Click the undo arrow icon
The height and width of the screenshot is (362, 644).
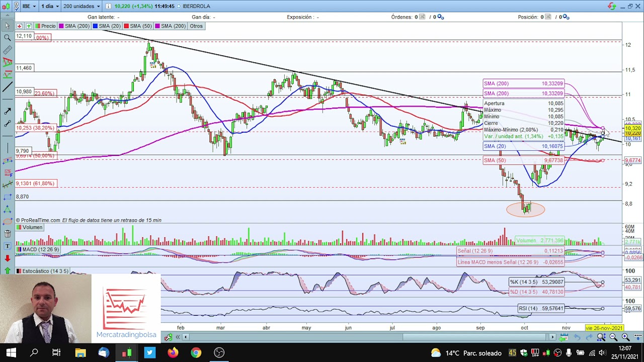click(577, 337)
